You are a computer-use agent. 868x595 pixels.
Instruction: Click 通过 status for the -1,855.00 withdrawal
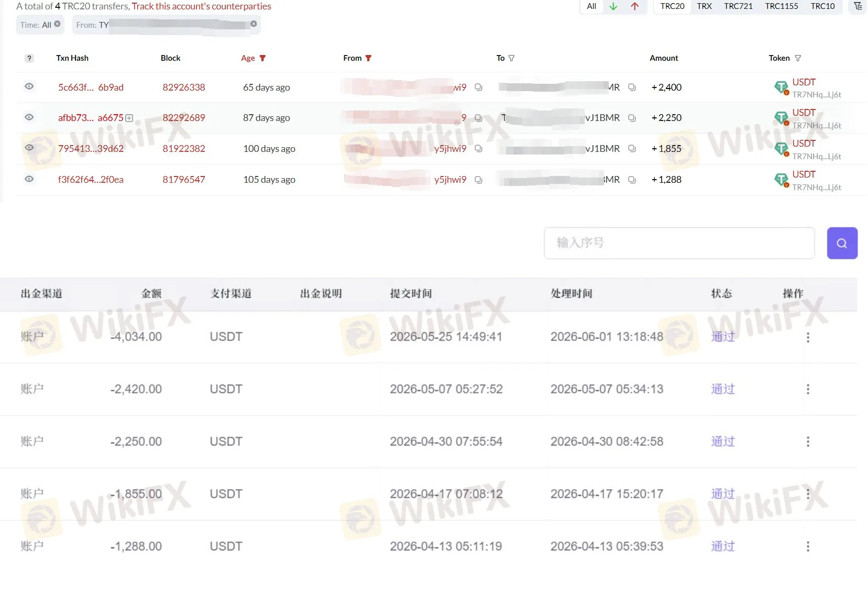(x=723, y=494)
